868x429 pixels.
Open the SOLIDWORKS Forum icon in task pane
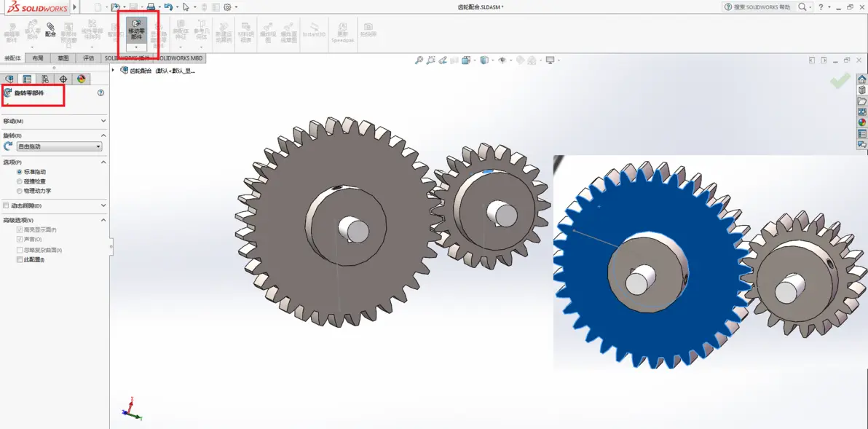[862, 144]
